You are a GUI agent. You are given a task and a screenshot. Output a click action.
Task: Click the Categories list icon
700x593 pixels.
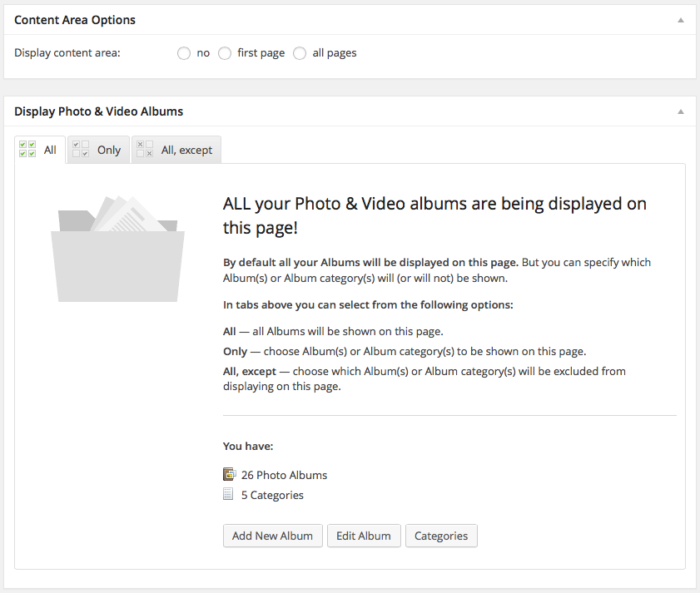[x=229, y=495]
